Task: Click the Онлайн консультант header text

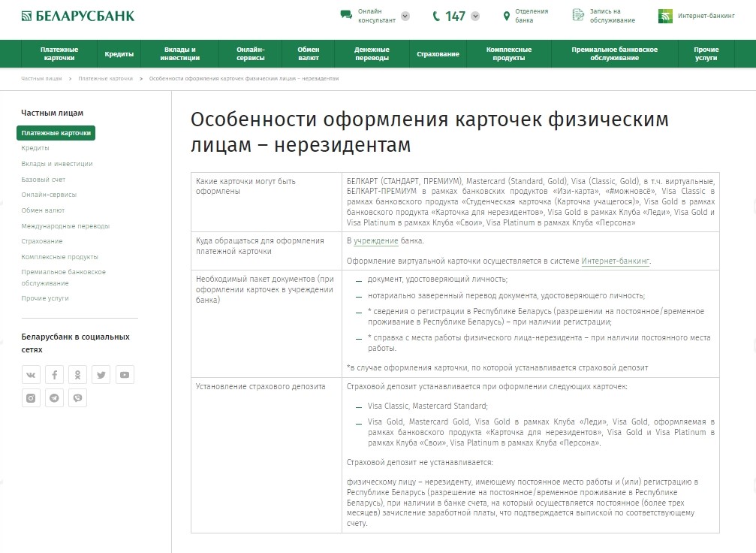Action: (x=377, y=16)
